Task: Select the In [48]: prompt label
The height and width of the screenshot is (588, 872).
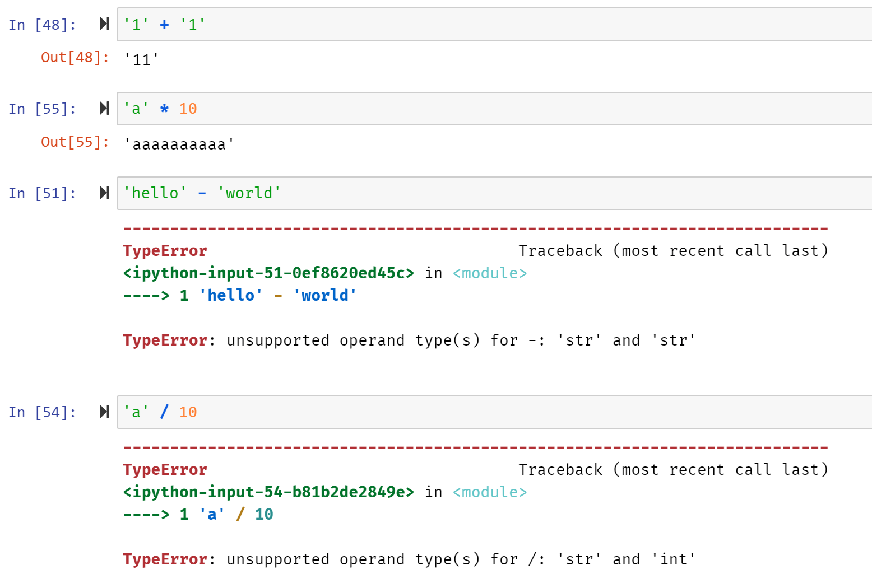Action: pos(42,25)
